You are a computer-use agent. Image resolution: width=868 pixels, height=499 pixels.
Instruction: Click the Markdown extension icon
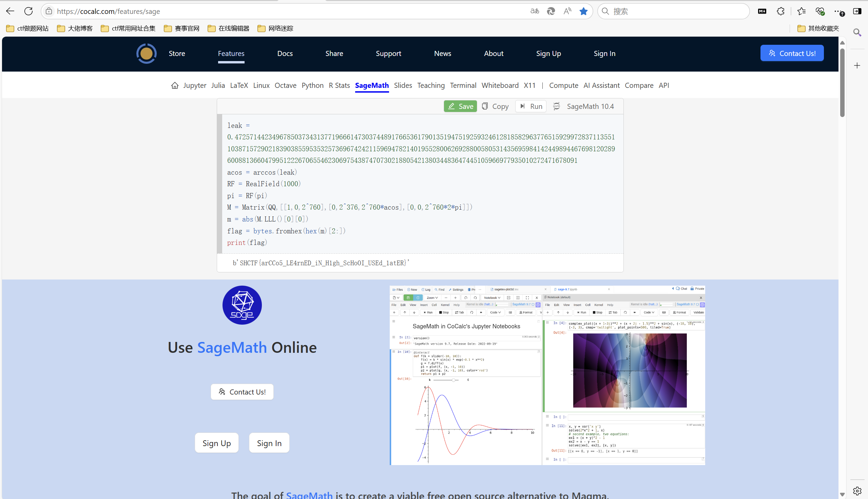pyautogui.click(x=762, y=11)
